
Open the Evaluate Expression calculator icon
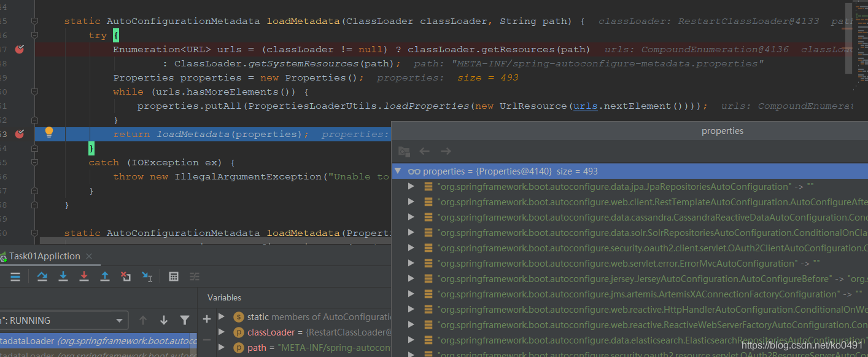[x=174, y=277]
